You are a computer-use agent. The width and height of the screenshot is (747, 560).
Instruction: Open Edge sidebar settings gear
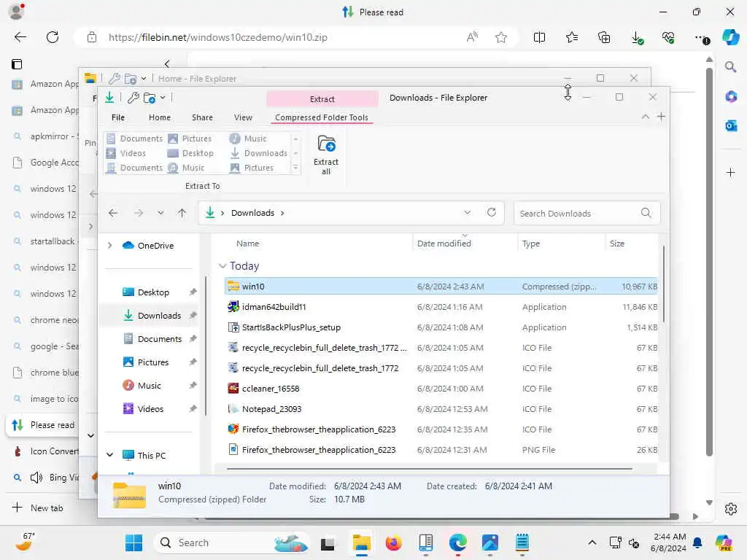[x=731, y=509]
